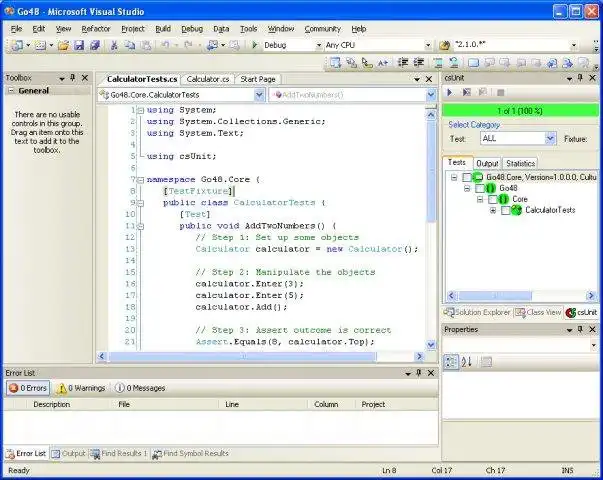
Task: Open the Debug configuration dropdown
Action: pos(318,45)
